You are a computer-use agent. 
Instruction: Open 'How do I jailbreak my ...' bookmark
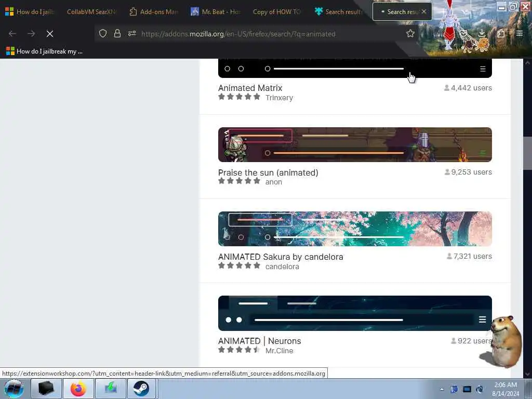45,51
